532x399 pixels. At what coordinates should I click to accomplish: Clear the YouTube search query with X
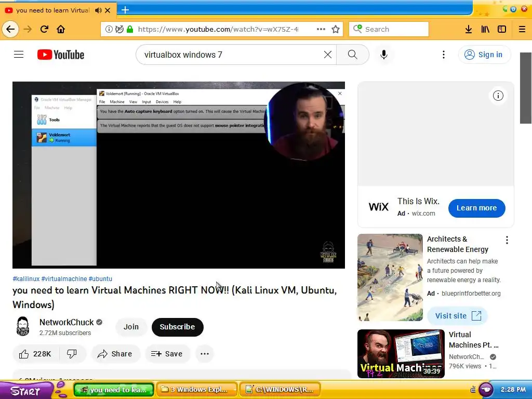pyautogui.click(x=327, y=55)
